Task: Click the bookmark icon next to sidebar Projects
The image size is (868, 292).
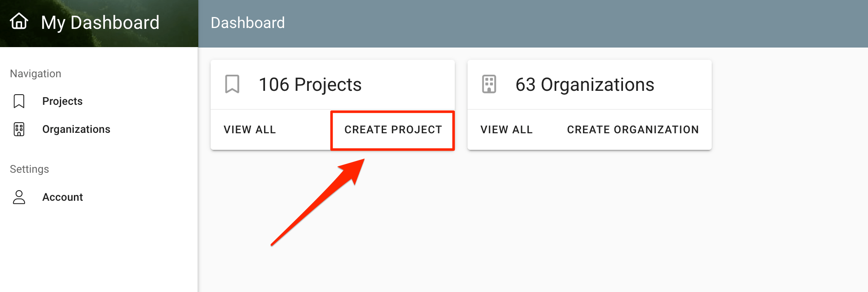Action: tap(19, 101)
